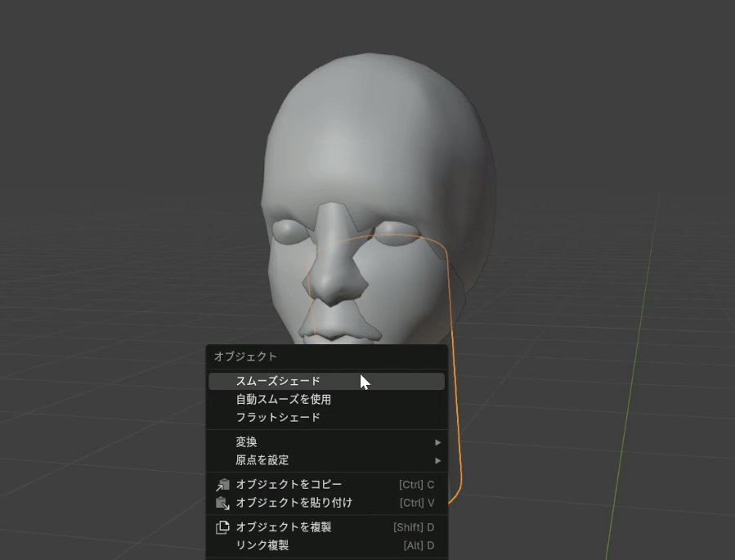Select リンク複製 menu entry
This screenshot has width=735, height=560.
coord(326,545)
